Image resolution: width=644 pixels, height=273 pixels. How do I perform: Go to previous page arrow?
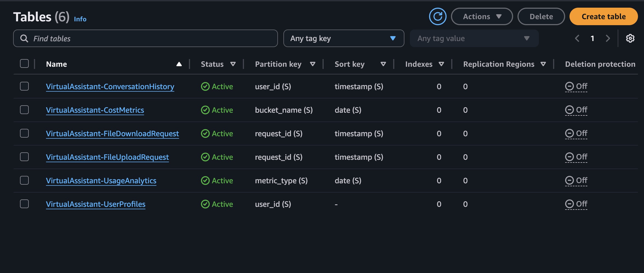[x=577, y=38]
